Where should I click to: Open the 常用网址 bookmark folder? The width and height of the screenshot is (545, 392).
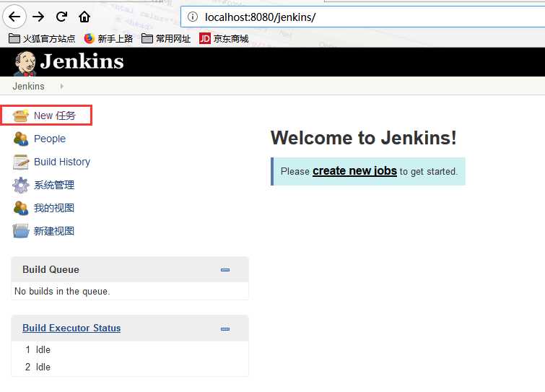(x=166, y=38)
